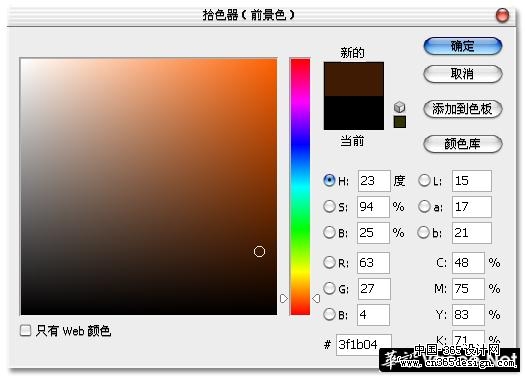Select the H hue radio button
This screenshot has width=525, height=377.
coord(329,180)
